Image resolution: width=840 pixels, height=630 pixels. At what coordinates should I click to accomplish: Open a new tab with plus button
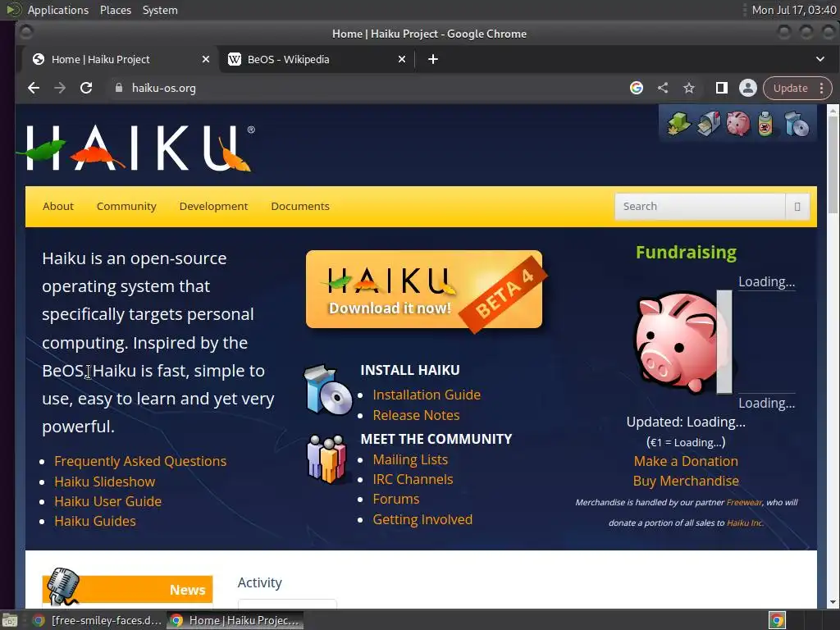pos(433,59)
